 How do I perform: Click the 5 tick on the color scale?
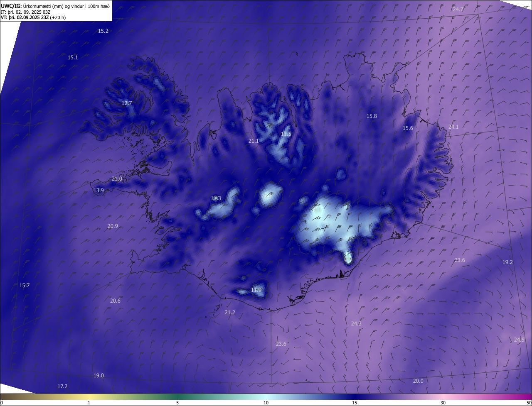click(177, 403)
